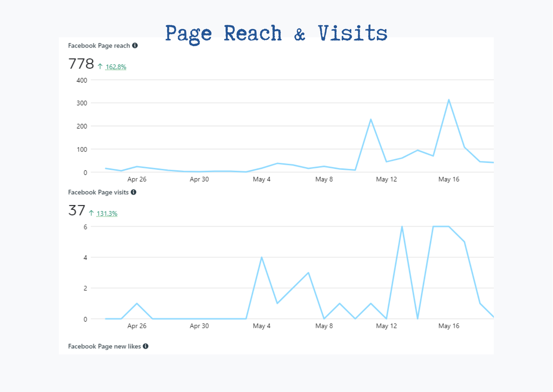Select the 37 total visits value
The width and height of the screenshot is (553, 392).
[x=77, y=210]
